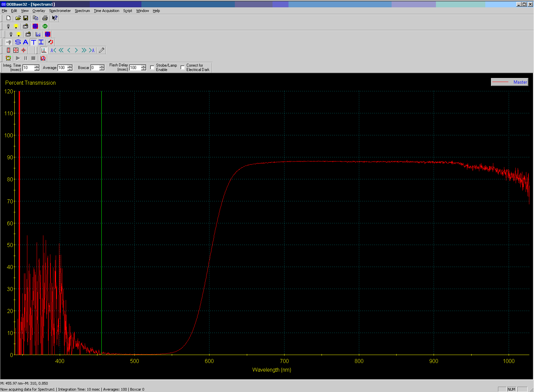Click the NUM indicator in status bar
Screen dimensions: 534x392
(512, 389)
